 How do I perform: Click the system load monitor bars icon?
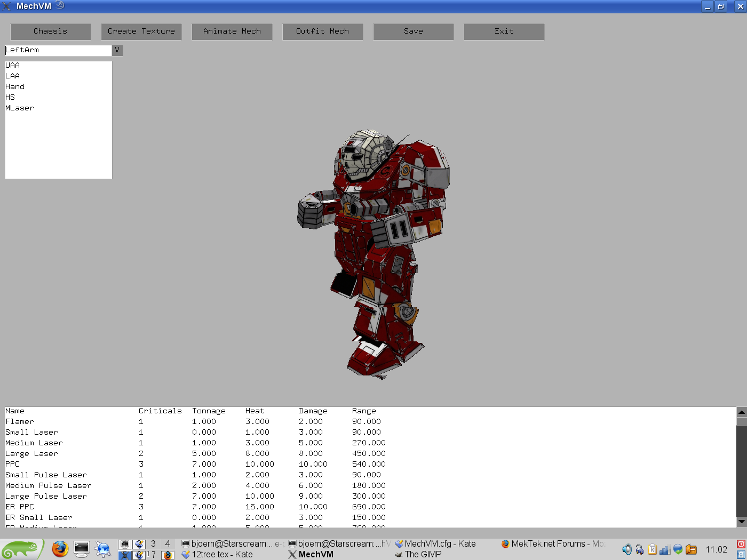[x=665, y=549]
